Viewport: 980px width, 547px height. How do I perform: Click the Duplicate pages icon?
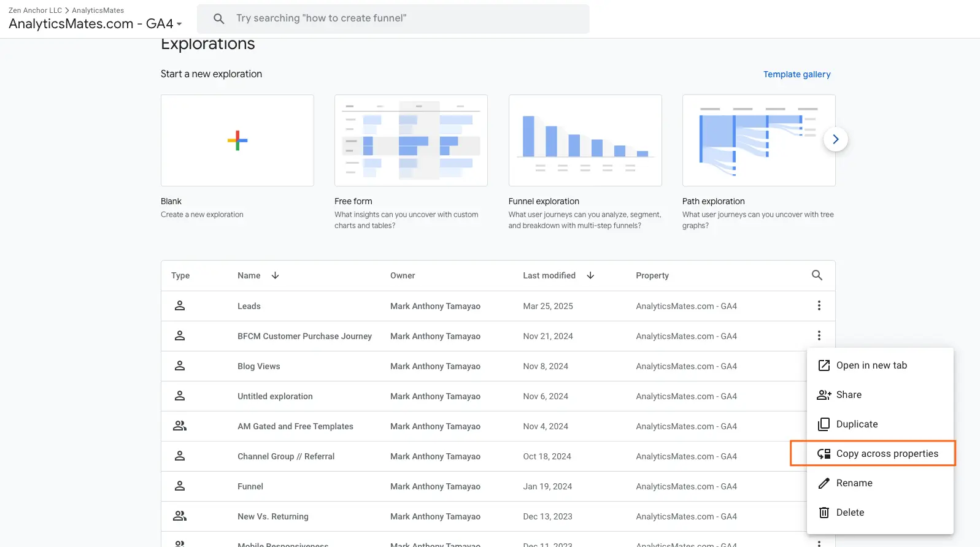click(824, 424)
